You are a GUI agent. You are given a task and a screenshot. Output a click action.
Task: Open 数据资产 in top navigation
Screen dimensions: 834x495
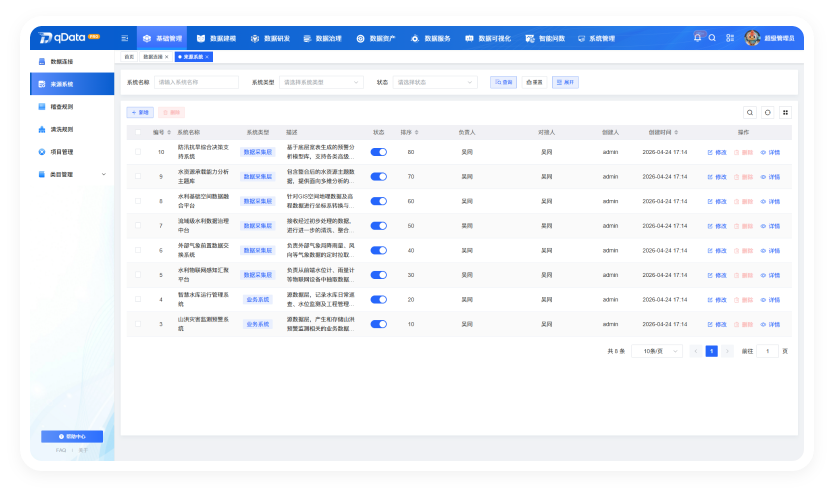(x=376, y=38)
